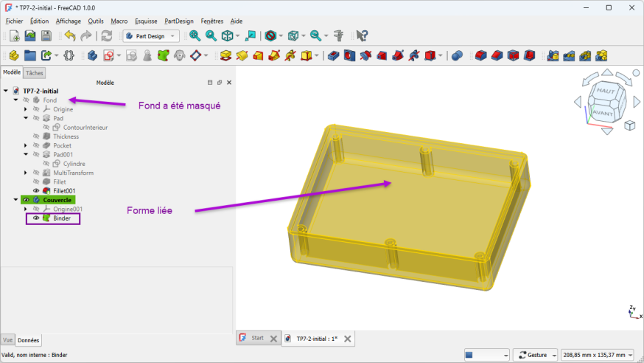
Task: Collapse the Couvercle tree node
Action: coord(15,200)
